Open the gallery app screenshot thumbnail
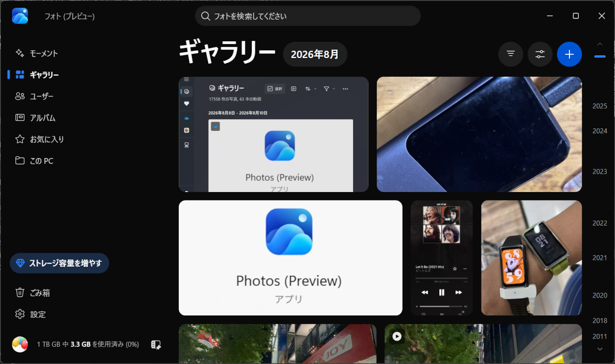This screenshot has height=364, width=615. [x=273, y=134]
